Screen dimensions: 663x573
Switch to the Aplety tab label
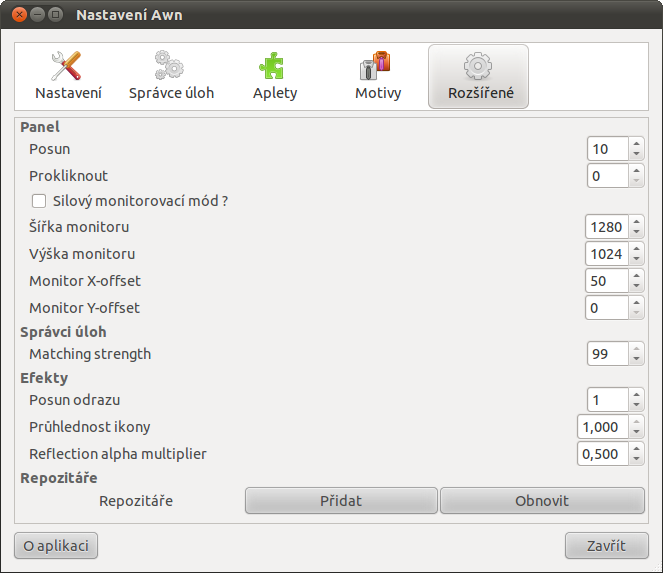(275, 93)
